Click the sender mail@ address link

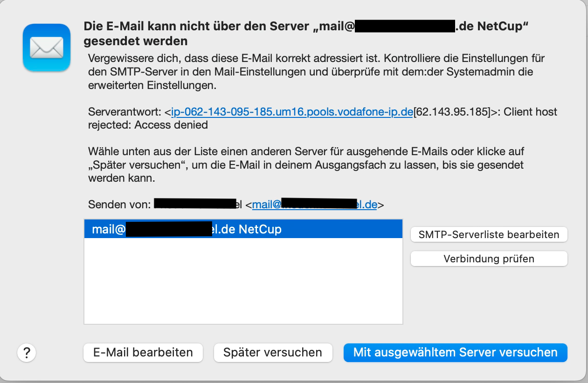tap(314, 204)
